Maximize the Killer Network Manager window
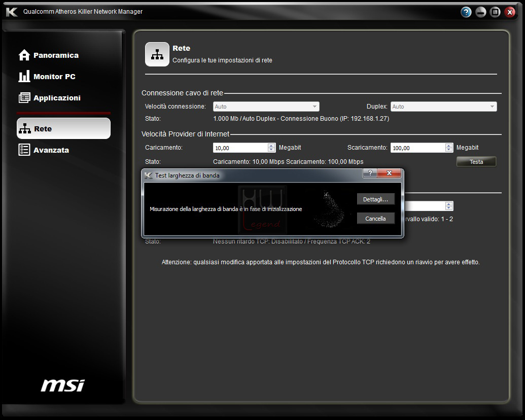This screenshot has width=525, height=420. pos(495,12)
